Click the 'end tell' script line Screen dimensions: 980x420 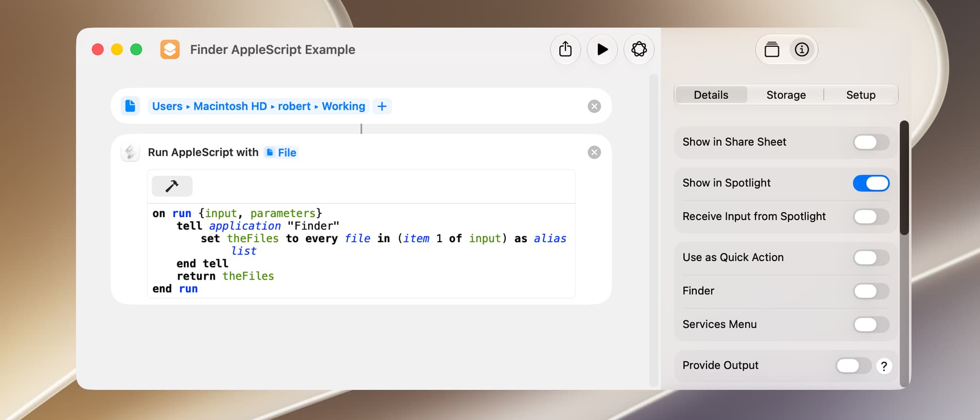pyautogui.click(x=202, y=264)
